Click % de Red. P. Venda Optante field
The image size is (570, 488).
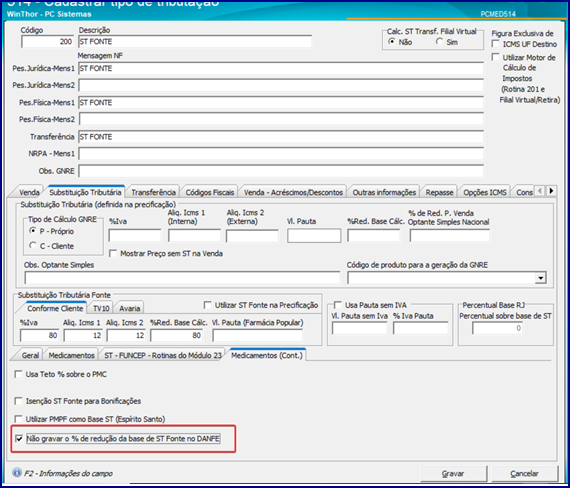pyautogui.click(x=449, y=236)
